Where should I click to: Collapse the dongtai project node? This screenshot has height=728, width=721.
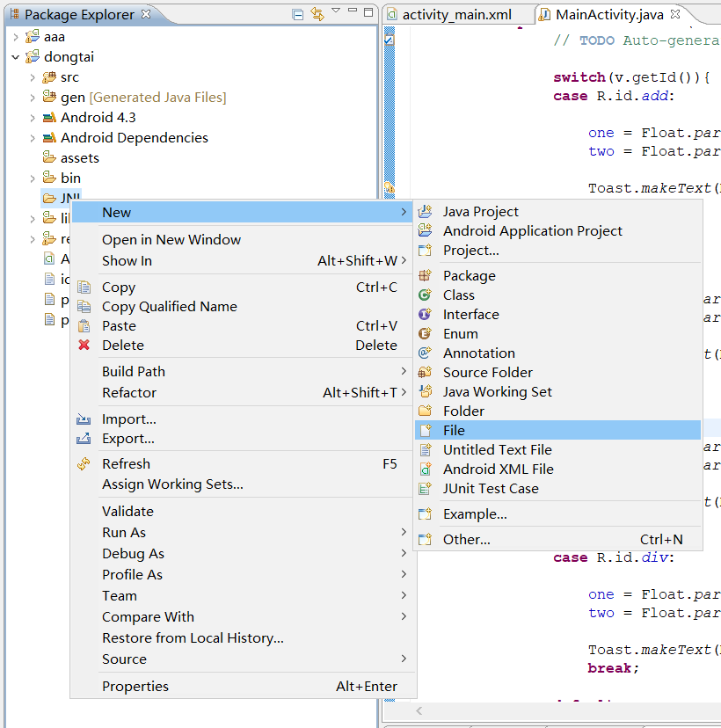click(x=16, y=57)
